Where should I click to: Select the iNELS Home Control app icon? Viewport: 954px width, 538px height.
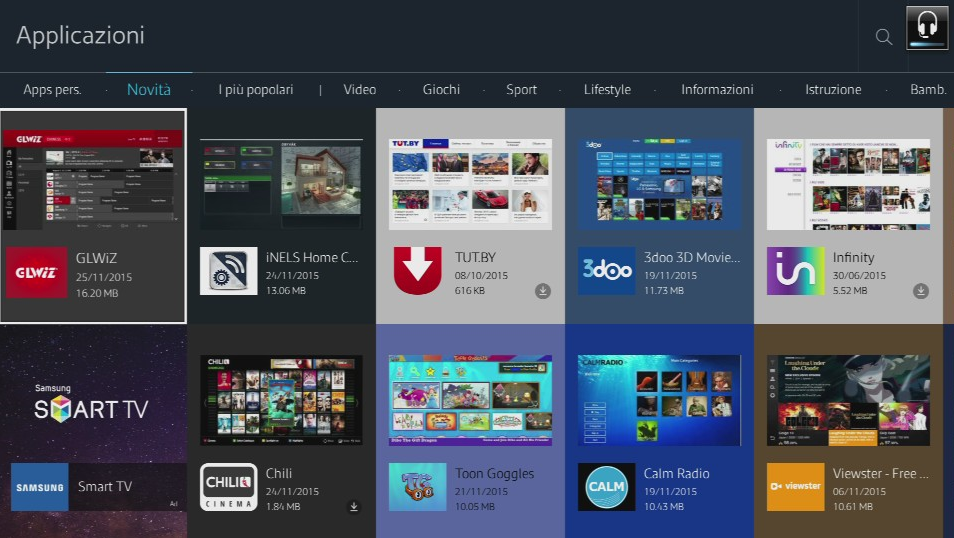229,271
